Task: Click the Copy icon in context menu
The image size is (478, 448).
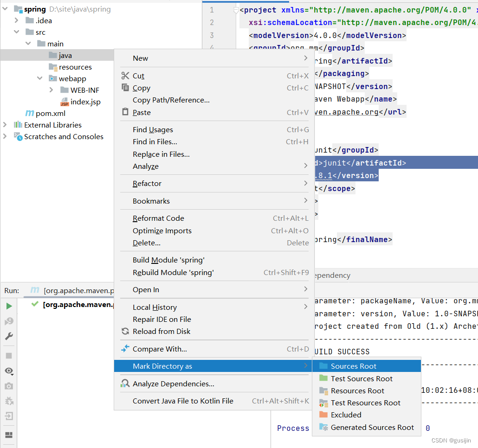Action: point(125,88)
